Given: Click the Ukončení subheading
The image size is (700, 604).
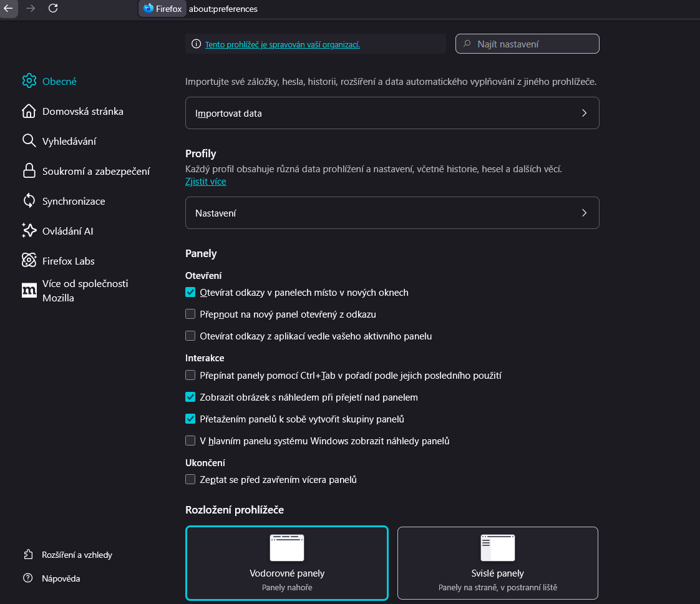Looking at the screenshot, I should click(205, 462).
